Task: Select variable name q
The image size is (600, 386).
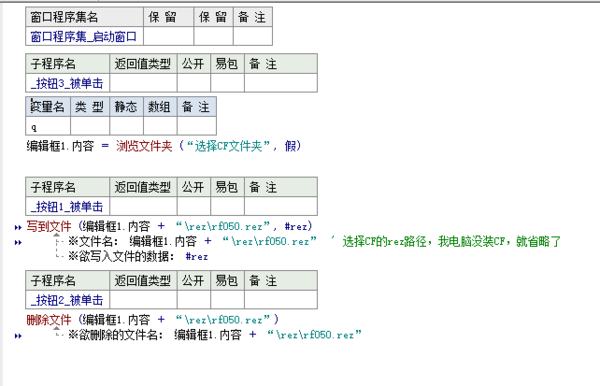Action: pyautogui.click(x=48, y=126)
